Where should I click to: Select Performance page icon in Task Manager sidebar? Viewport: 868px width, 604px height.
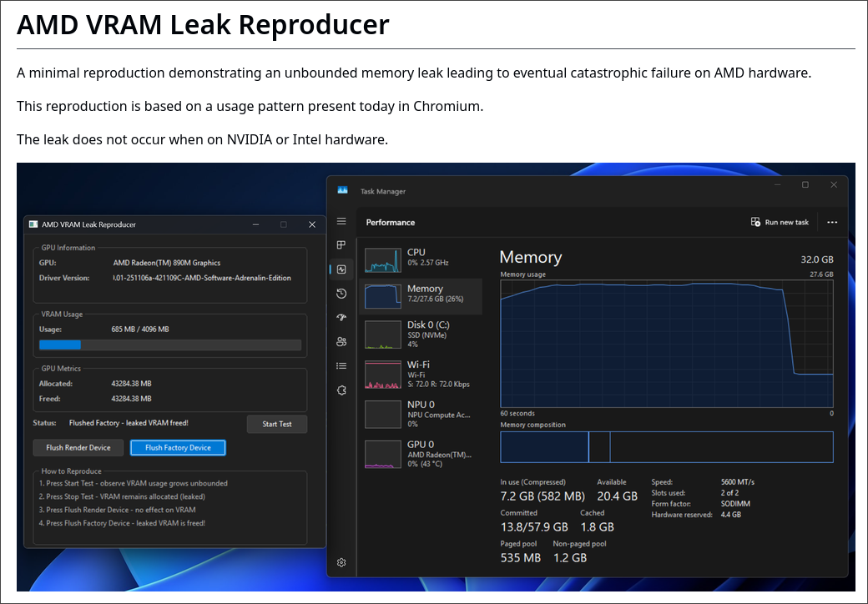[x=341, y=269]
